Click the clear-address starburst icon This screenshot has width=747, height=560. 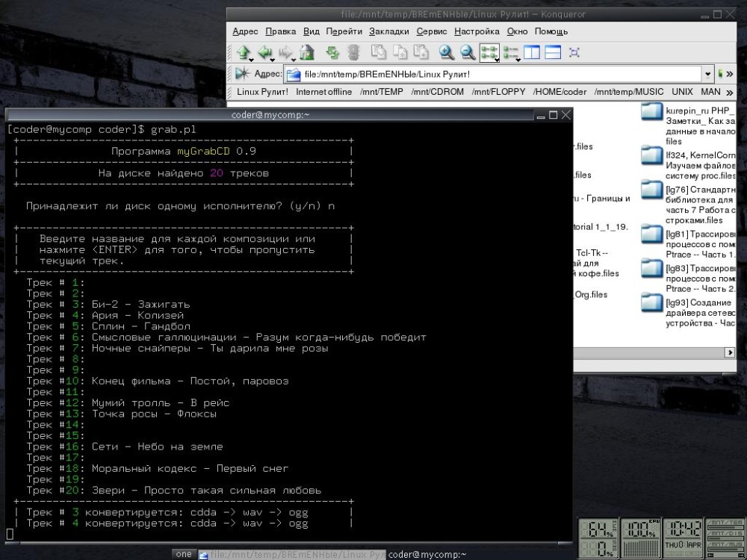pyautogui.click(x=243, y=73)
